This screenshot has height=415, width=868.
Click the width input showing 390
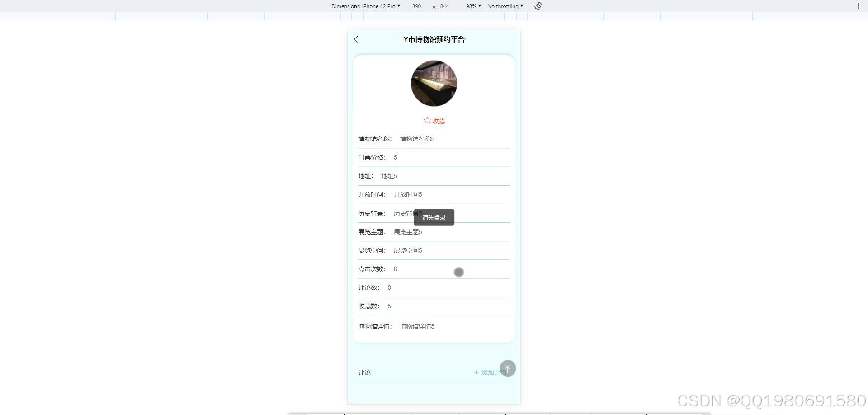[x=416, y=6]
